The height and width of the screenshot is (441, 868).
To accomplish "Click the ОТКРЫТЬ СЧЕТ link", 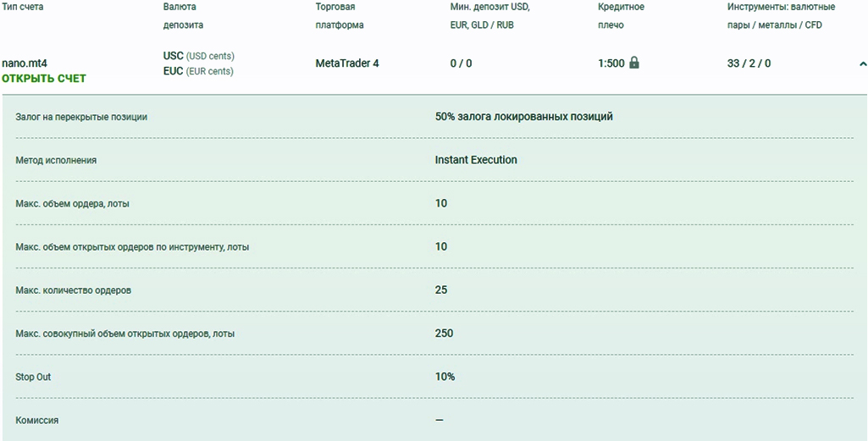I will point(44,79).
